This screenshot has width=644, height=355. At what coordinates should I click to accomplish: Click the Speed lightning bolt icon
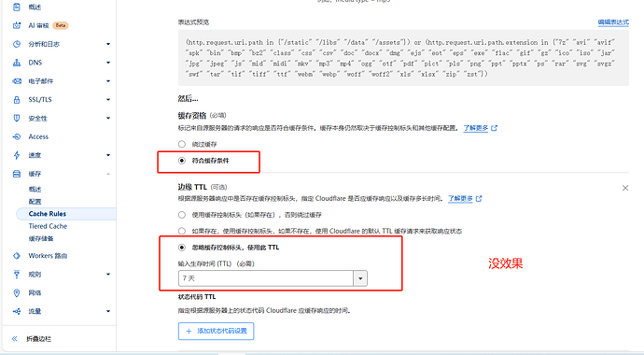click(x=17, y=155)
